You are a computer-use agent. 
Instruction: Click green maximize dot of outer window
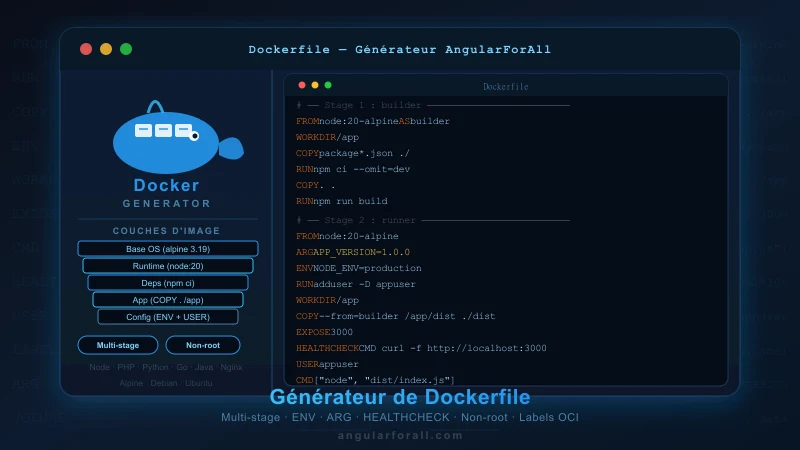tap(126, 49)
